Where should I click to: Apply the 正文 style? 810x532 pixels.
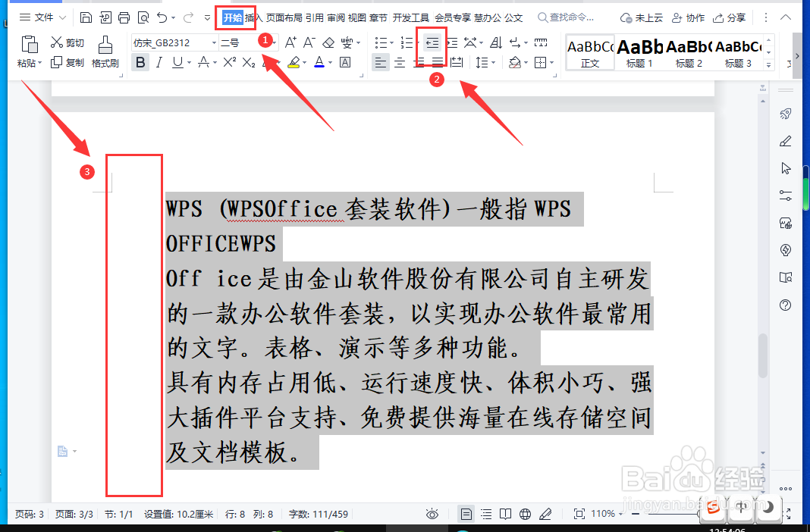(x=590, y=52)
